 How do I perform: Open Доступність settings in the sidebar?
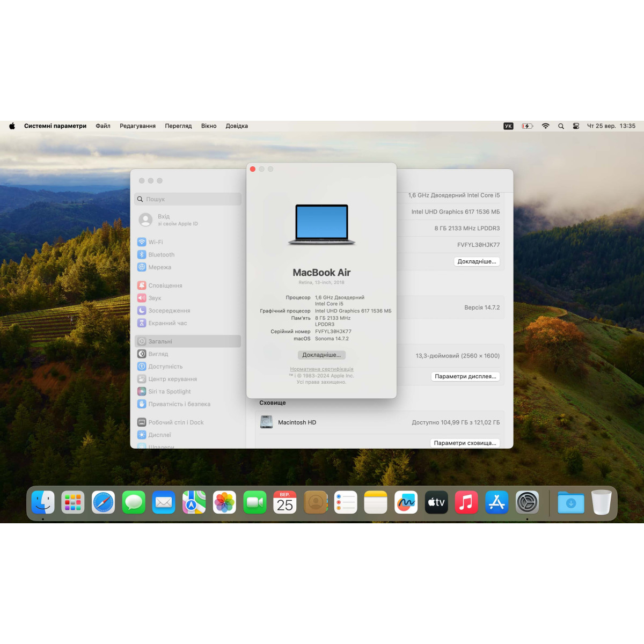click(x=188, y=367)
